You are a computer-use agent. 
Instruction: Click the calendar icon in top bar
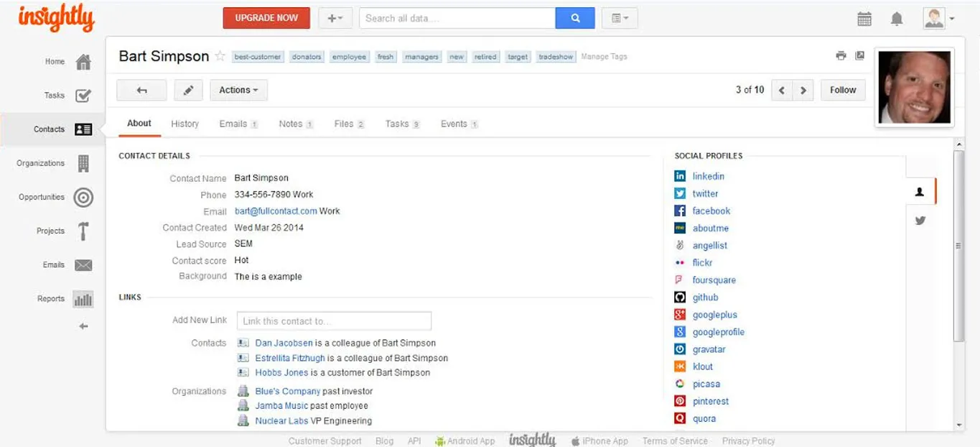pyautogui.click(x=864, y=19)
